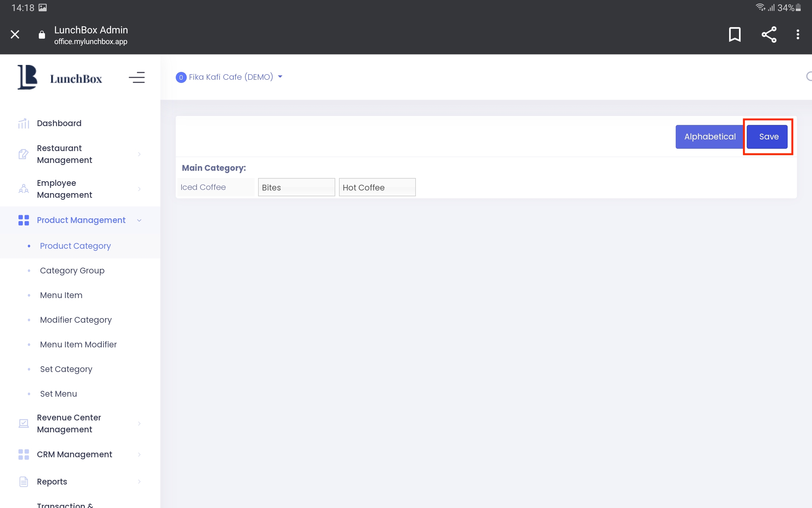Screen dimensions: 812x508
Task: Open Modifier Category page
Action: pyautogui.click(x=76, y=320)
